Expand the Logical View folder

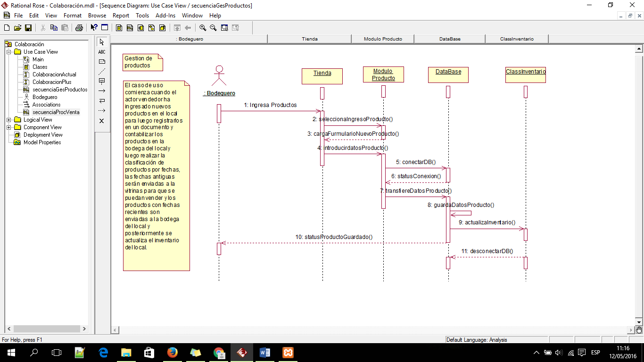click(8, 120)
